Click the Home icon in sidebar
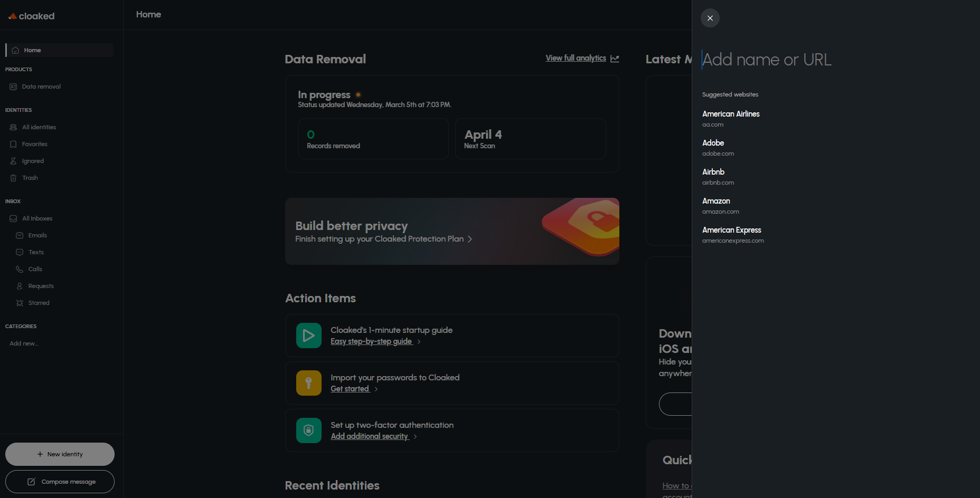Screen dimensions: 980x498 15,50
